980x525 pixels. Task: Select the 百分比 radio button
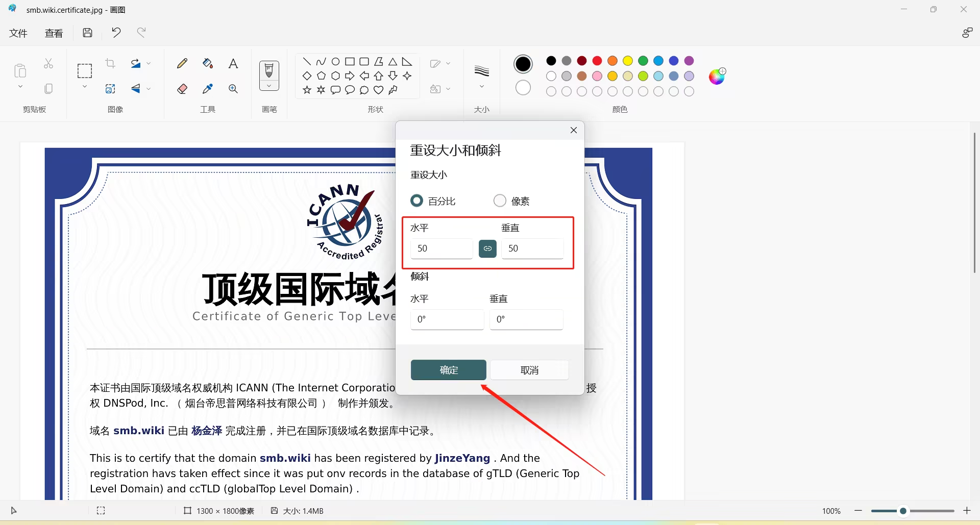click(x=416, y=201)
